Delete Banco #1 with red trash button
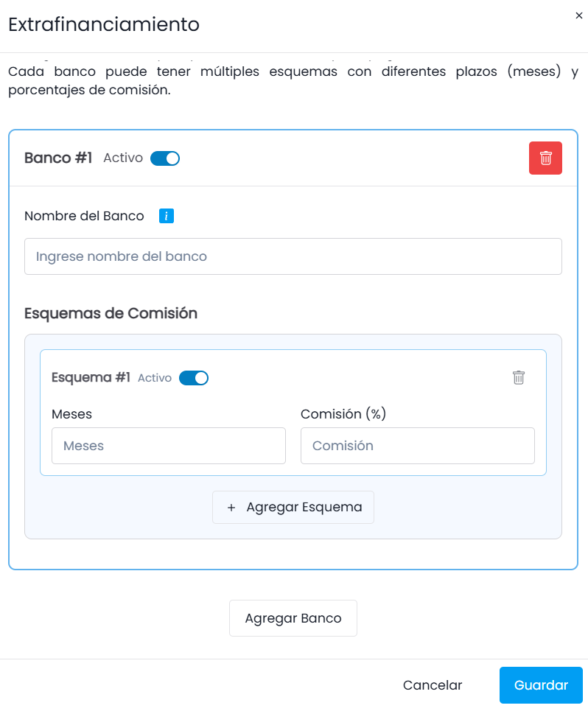The height and width of the screenshot is (711, 588). coord(545,158)
